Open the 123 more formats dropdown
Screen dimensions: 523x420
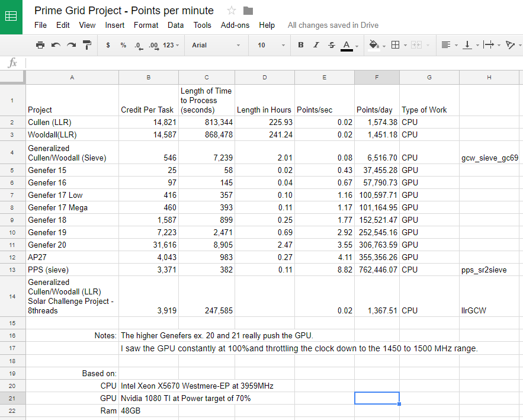[x=171, y=45]
